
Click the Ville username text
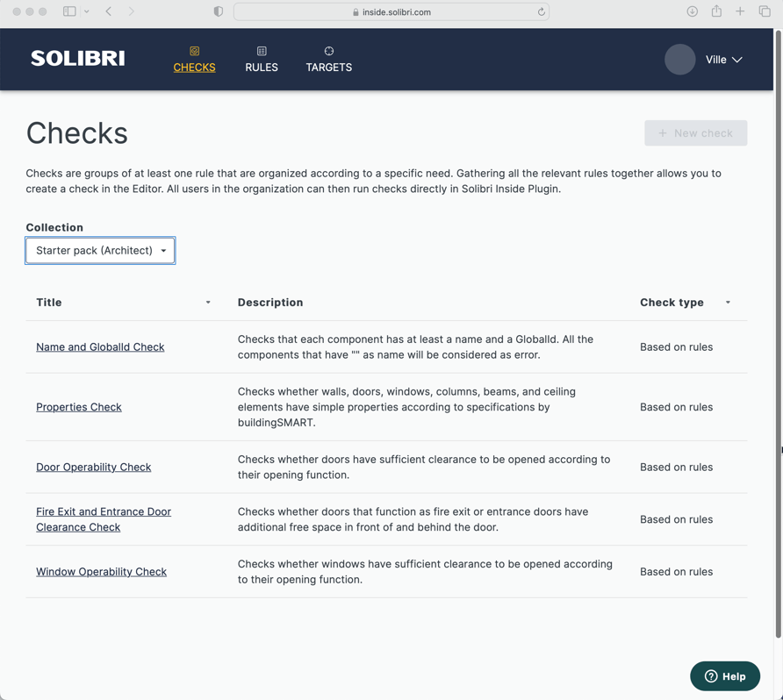click(715, 60)
